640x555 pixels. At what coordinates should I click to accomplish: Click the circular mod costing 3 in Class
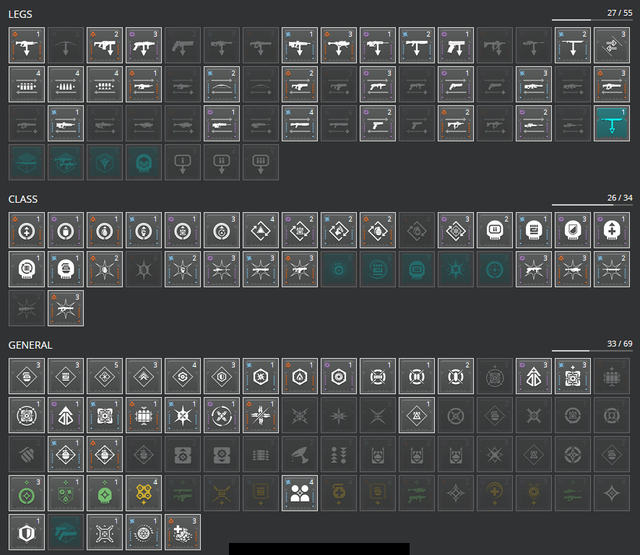coord(222,230)
